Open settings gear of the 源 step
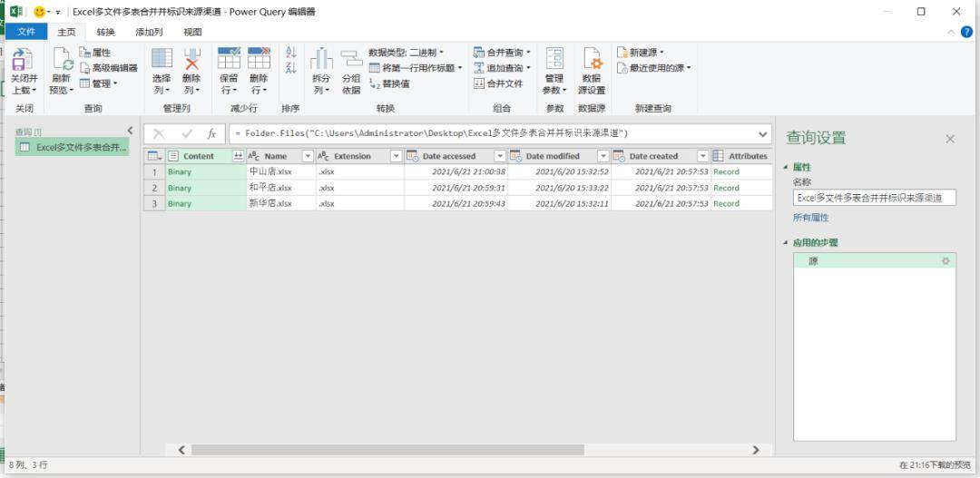 pos(946,261)
